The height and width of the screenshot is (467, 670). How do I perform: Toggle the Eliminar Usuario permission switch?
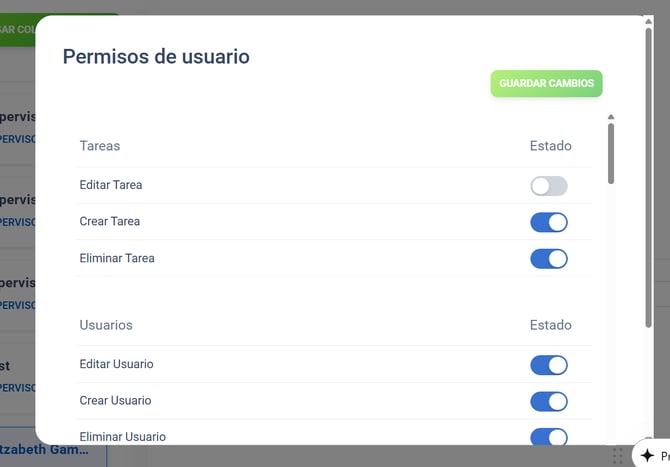tap(548, 437)
